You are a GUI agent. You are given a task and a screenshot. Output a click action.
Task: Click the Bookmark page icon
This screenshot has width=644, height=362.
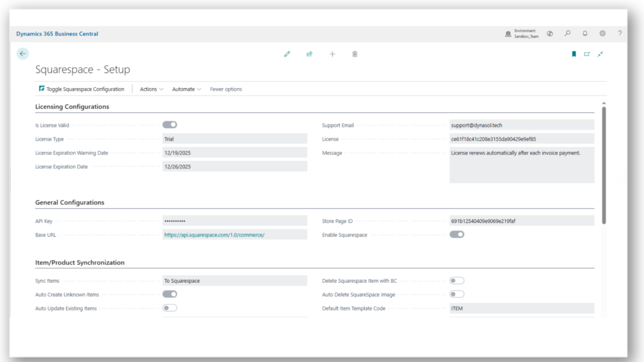click(x=573, y=54)
